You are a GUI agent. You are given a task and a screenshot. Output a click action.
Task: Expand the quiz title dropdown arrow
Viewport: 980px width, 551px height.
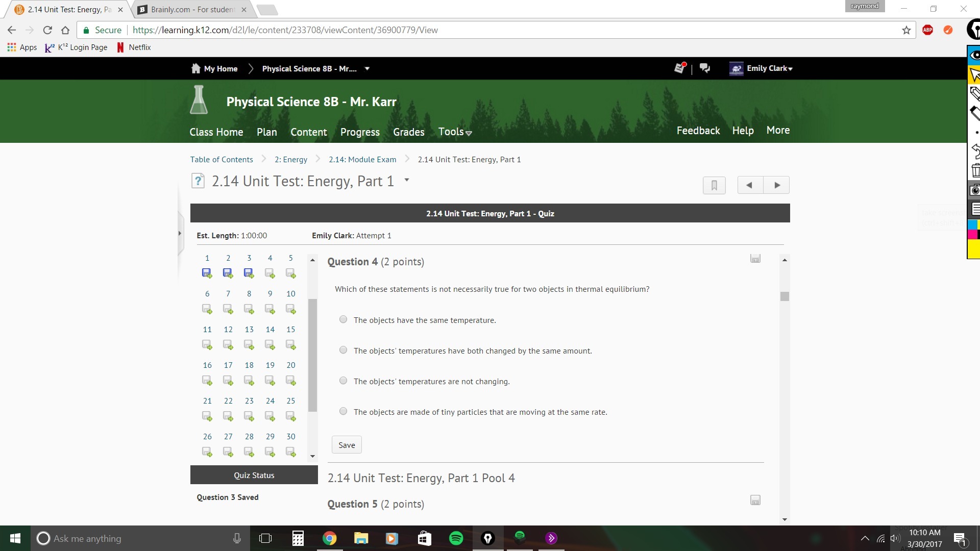407,180
